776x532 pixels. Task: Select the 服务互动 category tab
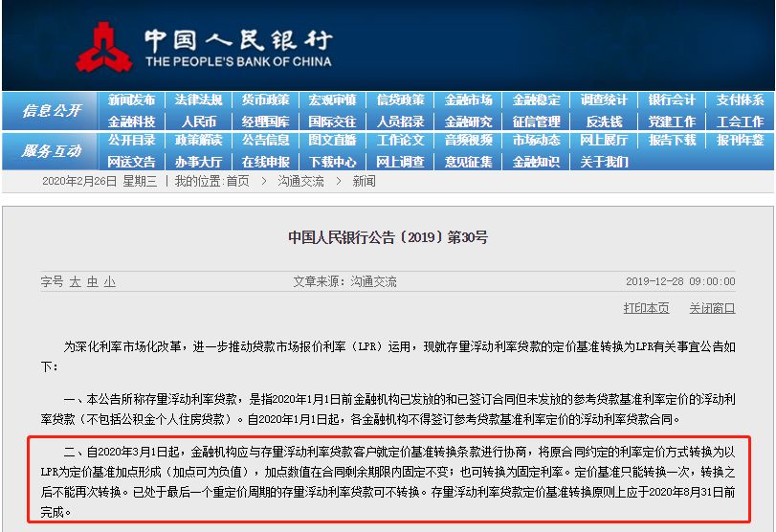coord(51,151)
